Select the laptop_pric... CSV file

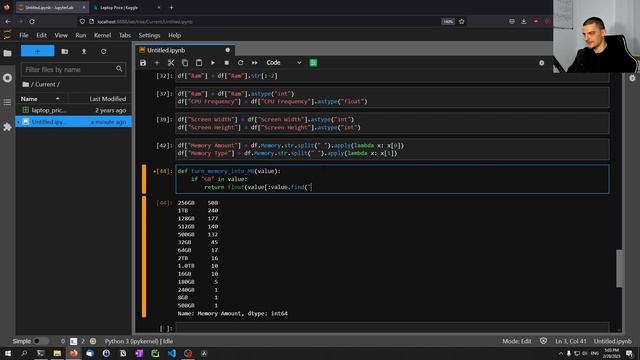(74, 110)
